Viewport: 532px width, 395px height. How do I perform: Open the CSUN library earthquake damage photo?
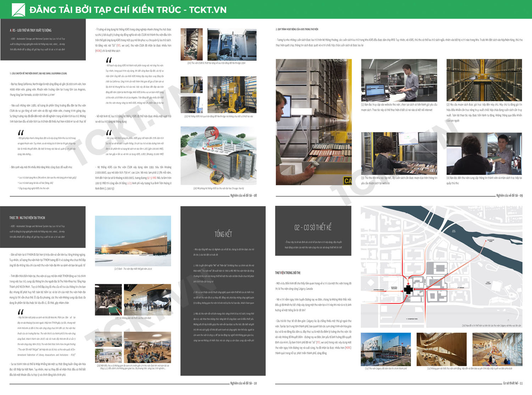(192, 45)
